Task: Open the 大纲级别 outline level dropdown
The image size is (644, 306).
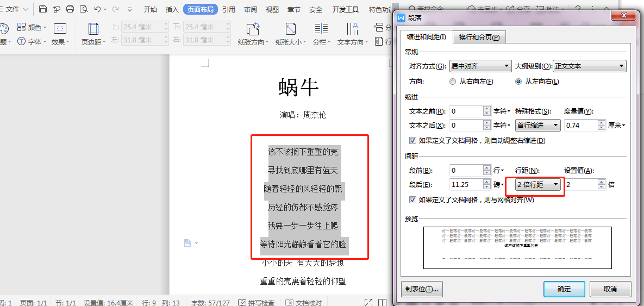Action: click(589, 66)
